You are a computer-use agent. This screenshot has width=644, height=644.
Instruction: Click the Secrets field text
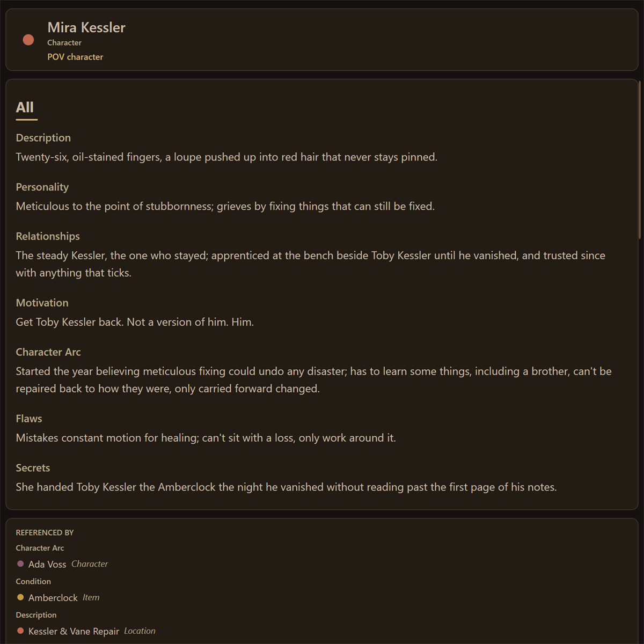click(286, 487)
